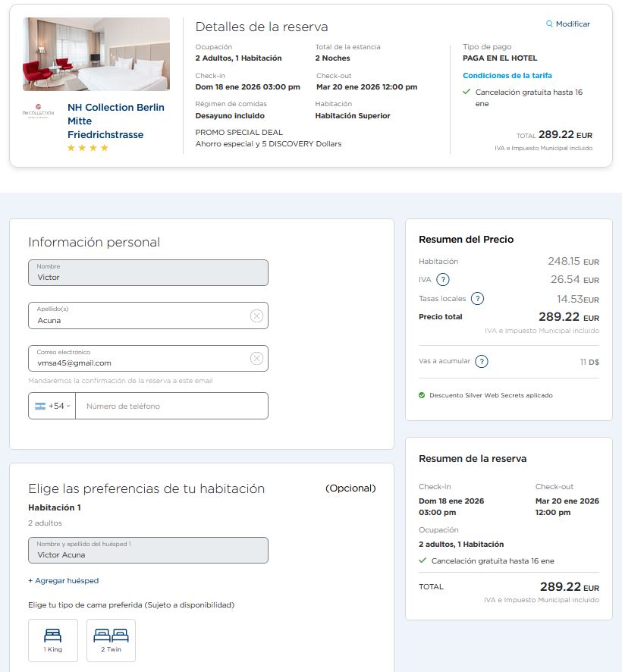This screenshot has height=672, width=622.
Task: Click the Número de teléfono field
Action: tap(171, 406)
